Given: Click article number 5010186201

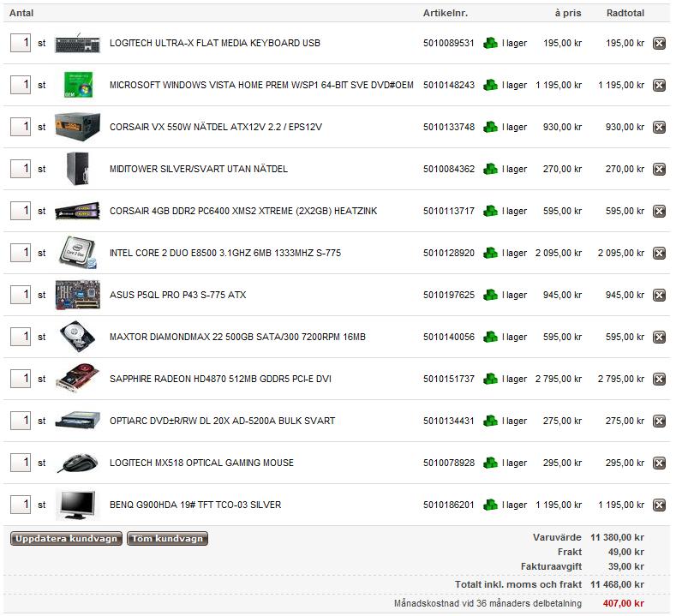Looking at the screenshot, I should click(x=448, y=505).
